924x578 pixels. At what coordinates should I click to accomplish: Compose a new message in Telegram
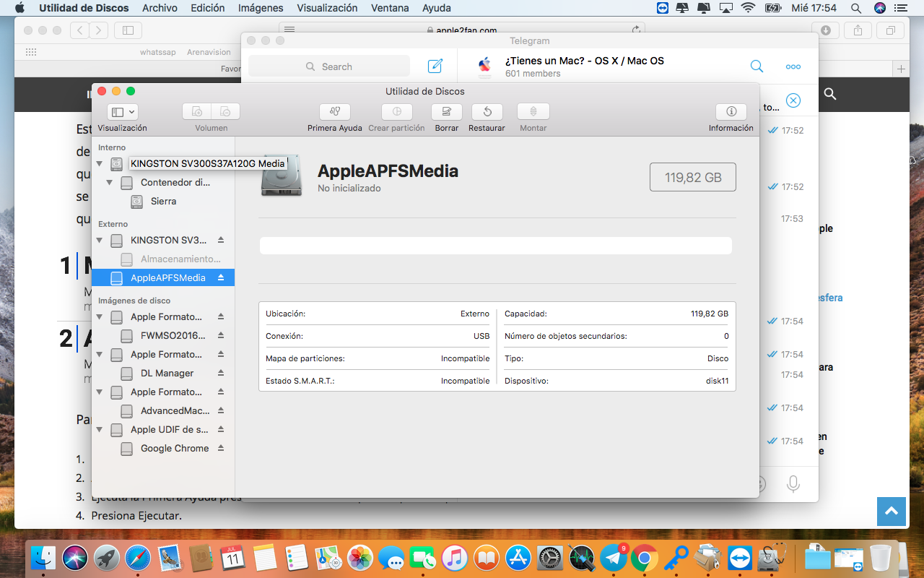[x=435, y=66]
